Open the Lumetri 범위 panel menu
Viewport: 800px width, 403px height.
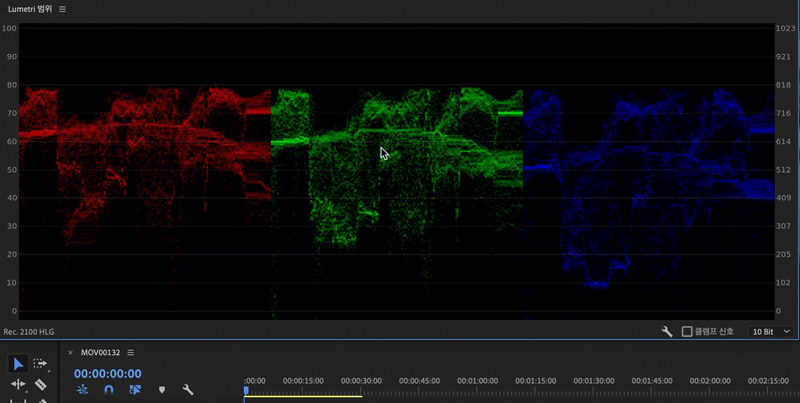pos(63,9)
